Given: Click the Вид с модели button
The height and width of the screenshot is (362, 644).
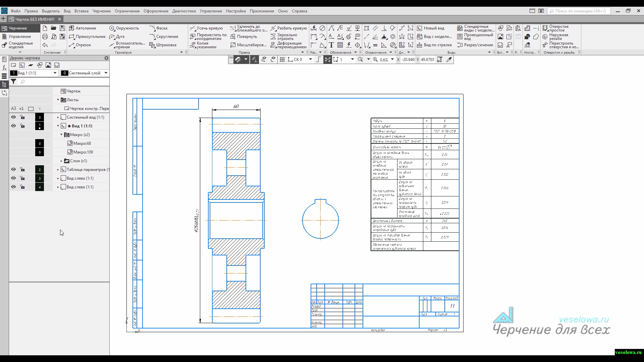Looking at the screenshot, I should click(434, 37).
